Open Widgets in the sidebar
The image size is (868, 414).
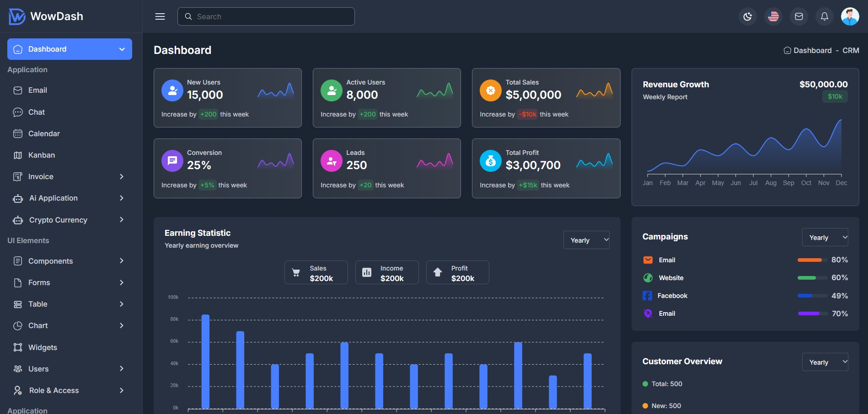tap(70, 347)
